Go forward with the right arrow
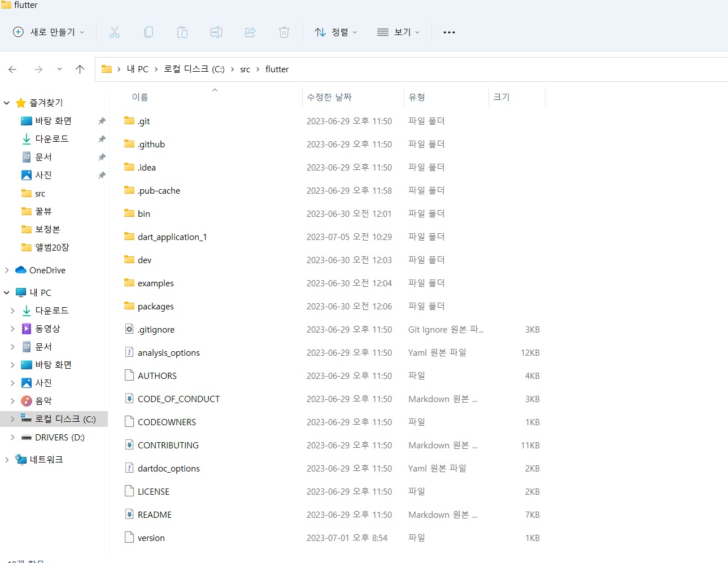The image size is (728, 563). 38,69
